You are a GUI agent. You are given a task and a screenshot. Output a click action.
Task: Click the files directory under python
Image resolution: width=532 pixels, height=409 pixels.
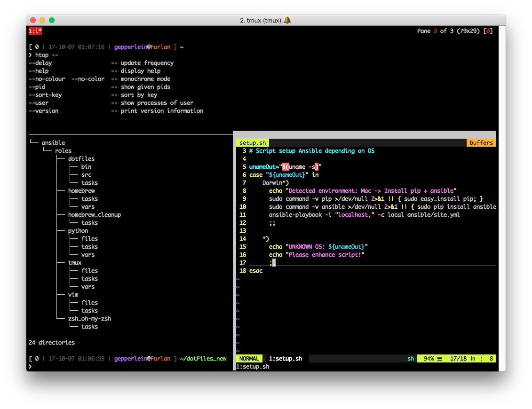pos(89,239)
